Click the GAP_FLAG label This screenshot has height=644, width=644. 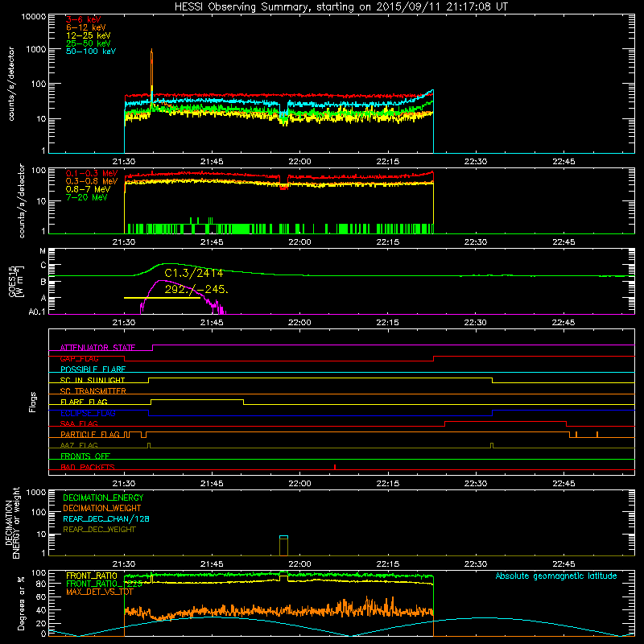coord(79,358)
